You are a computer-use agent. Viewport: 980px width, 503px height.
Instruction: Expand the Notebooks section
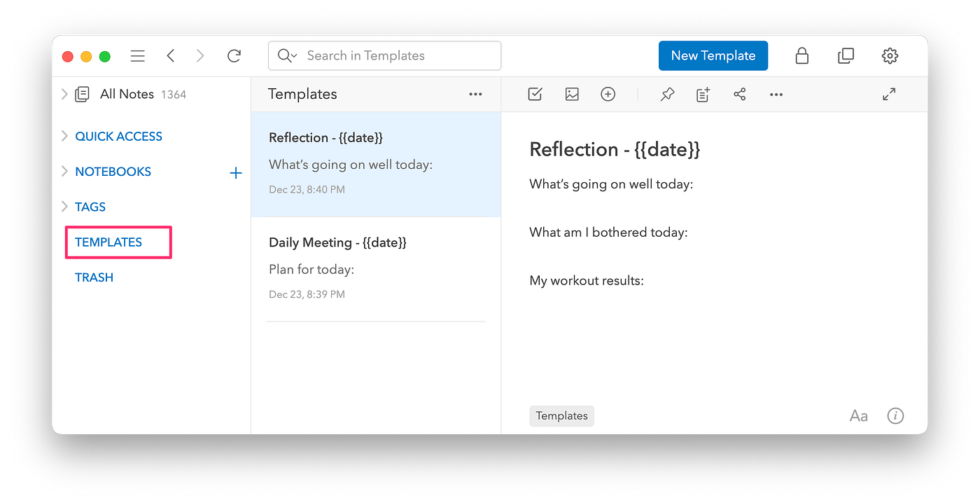click(x=64, y=172)
